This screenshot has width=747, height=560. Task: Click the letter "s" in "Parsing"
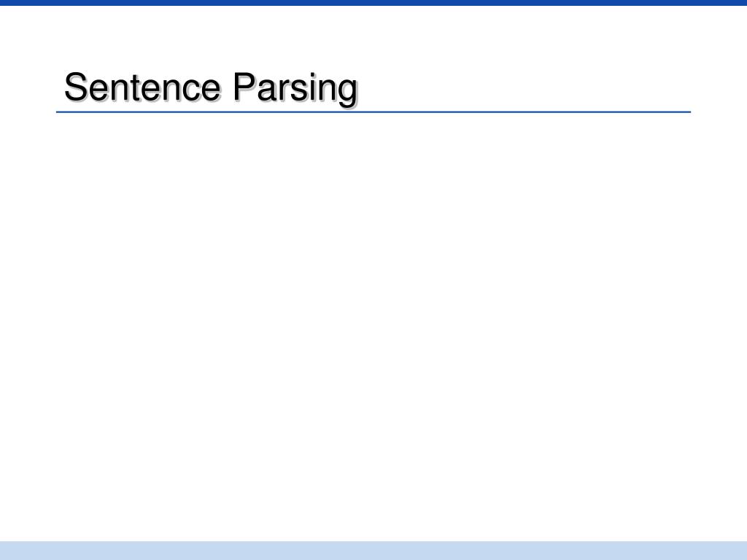[x=298, y=90]
